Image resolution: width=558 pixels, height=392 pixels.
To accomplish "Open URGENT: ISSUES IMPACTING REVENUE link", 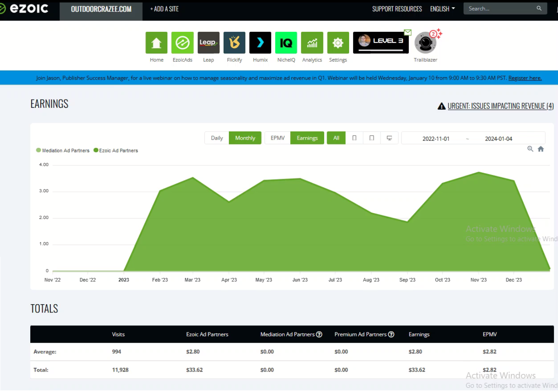I will tap(500, 106).
